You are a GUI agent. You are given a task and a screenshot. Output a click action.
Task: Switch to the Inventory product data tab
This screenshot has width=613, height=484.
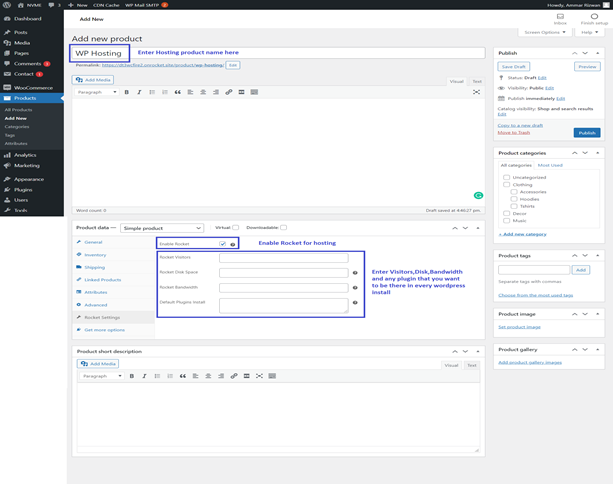tap(95, 255)
